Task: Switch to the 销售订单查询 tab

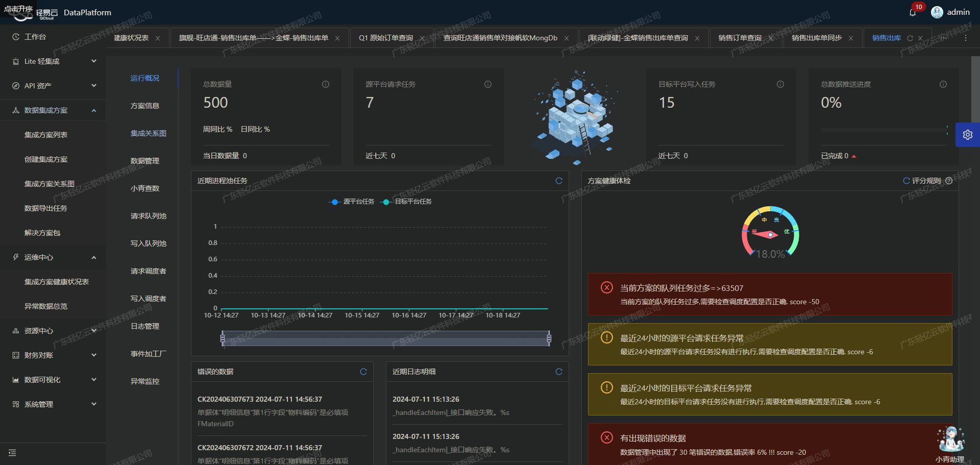Action: pyautogui.click(x=740, y=38)
